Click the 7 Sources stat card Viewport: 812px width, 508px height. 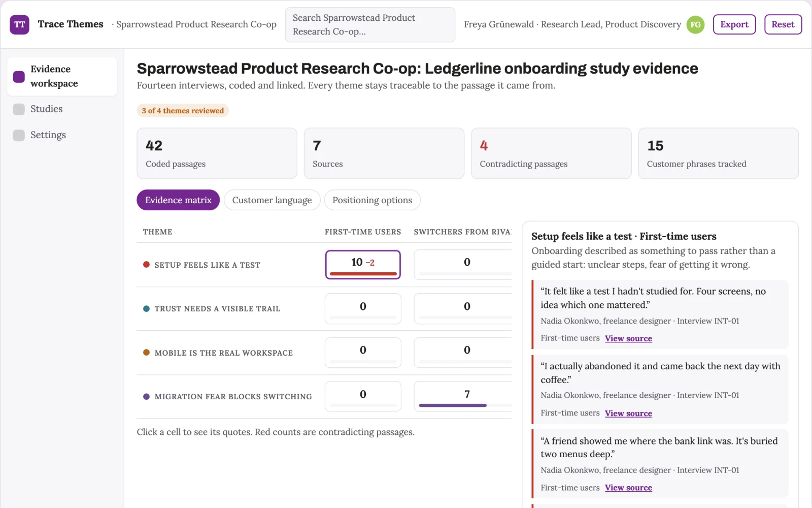pyautogui.click(x=384, y=153)
